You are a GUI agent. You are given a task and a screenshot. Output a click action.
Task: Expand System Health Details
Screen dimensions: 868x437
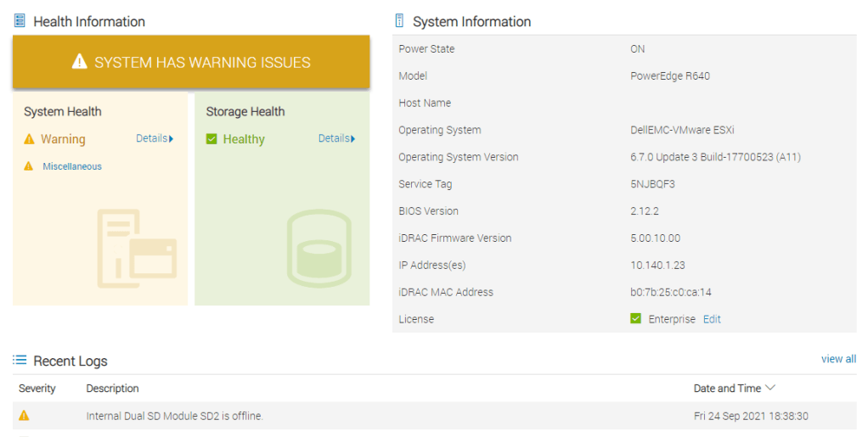pyautogui.click(x=155, y=138)
